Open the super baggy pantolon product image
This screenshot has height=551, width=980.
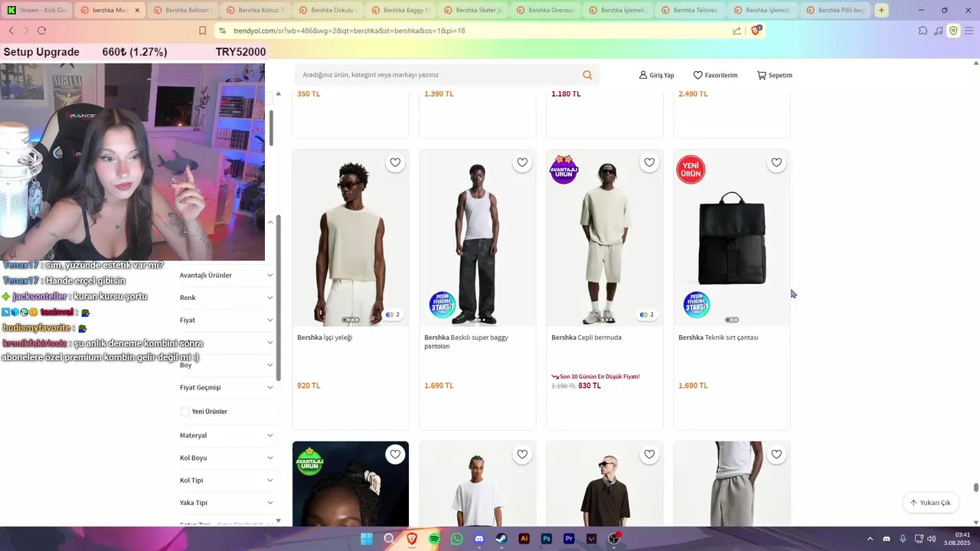[478, 238]
